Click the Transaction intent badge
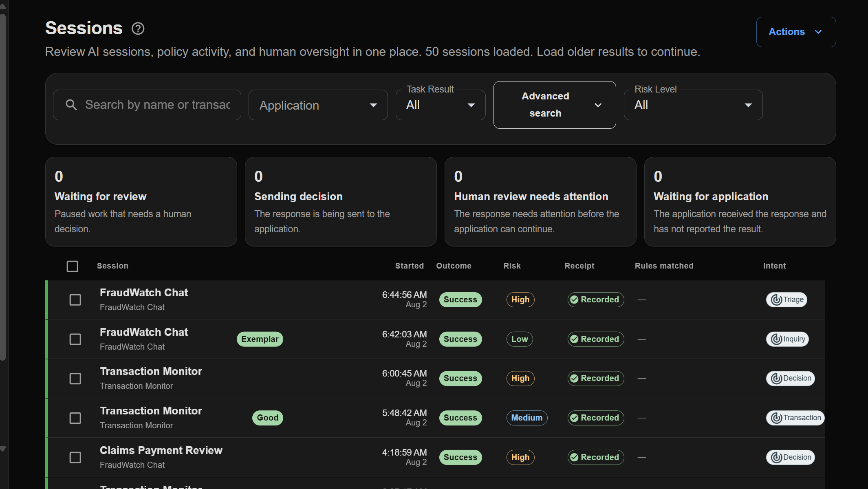Screen dimensions: 868x489 tap(795, 418)
